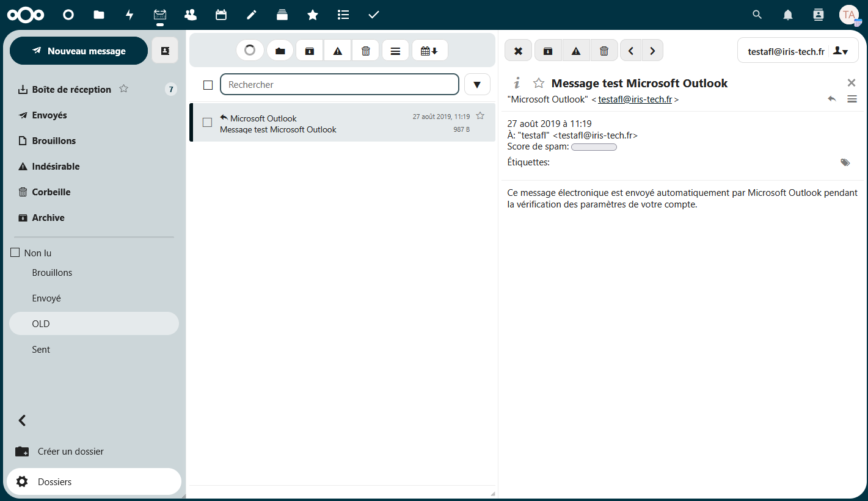The height and width of the screenshot is (501, 868).
Task: Archive the opened message
Action: pyautogui.click(x=548, y=51)
